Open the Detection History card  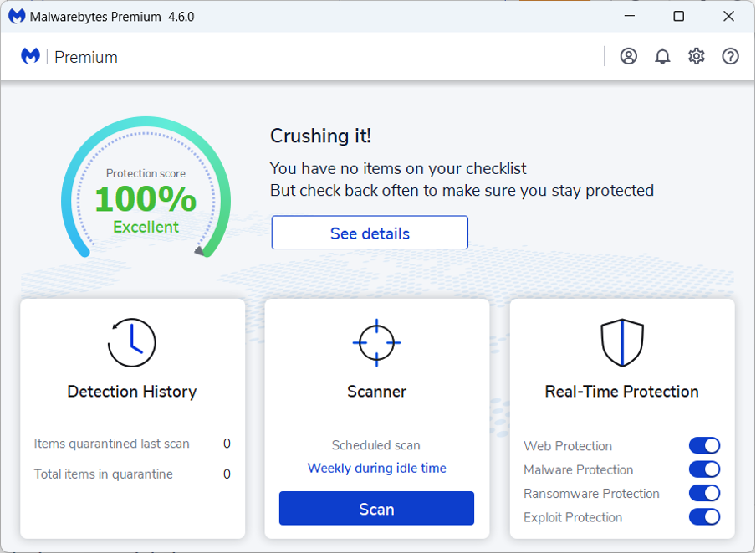[131, 391]
